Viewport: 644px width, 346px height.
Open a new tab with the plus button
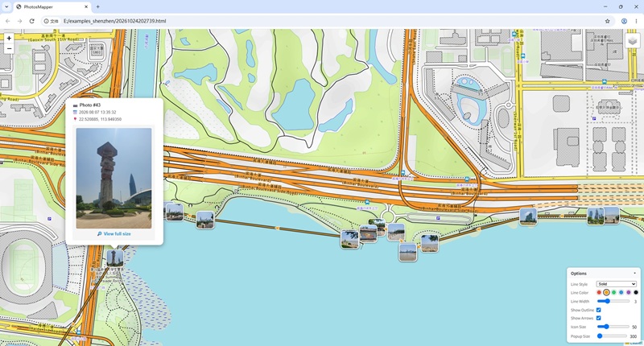point(97,6)
